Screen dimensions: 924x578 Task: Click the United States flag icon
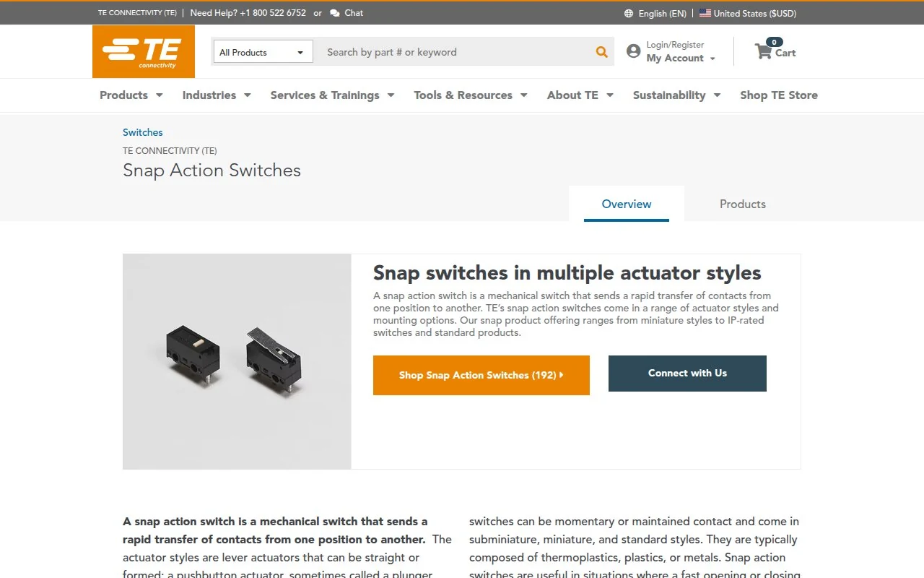tap(705, 13)
